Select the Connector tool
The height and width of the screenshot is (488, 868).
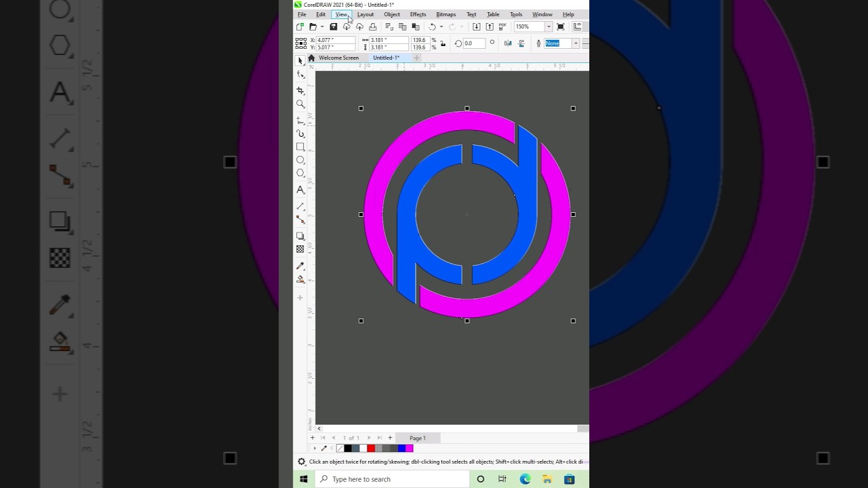[300, 220]
